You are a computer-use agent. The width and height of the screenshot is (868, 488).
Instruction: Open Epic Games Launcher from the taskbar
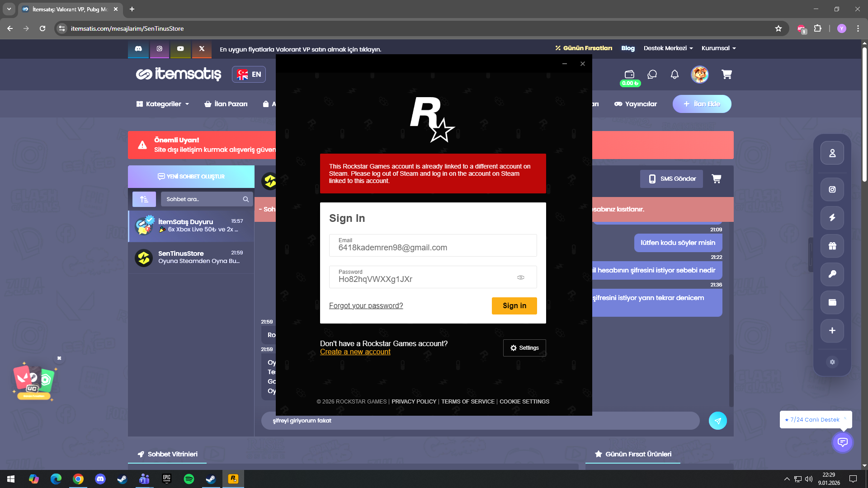pyautogui.click(x=167, y=479)
